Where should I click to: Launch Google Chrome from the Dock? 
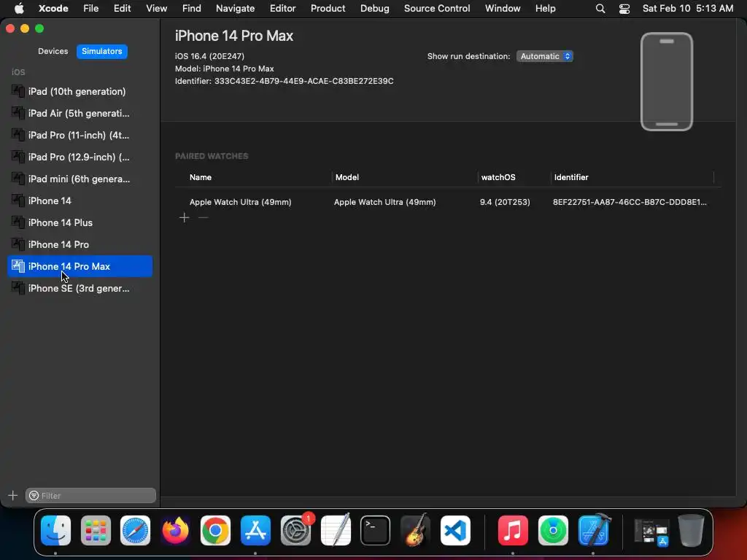pyautogui.click(x=215, y=531)
